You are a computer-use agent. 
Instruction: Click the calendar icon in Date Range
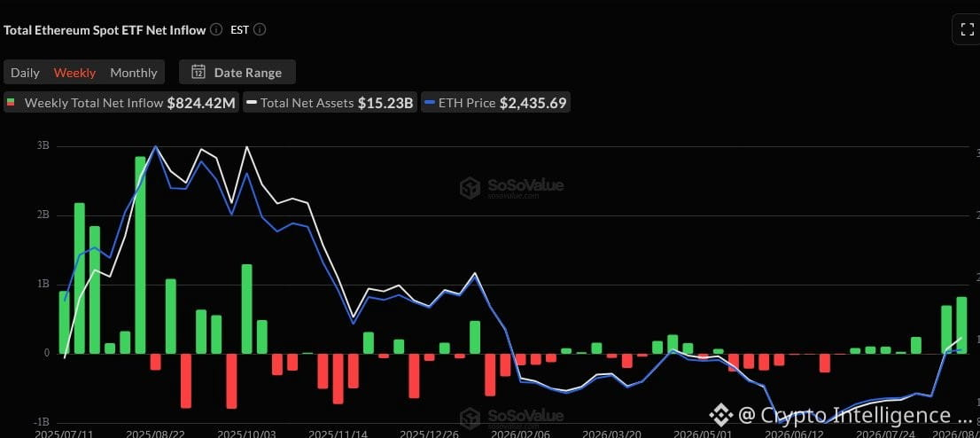click(x=198, y=72)
